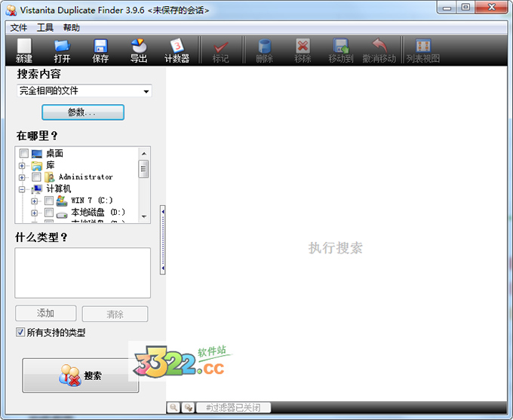The height and width of the screenshot is (420, 513).
Task: Open the 帮助 menu
Action: (x=72, y=28)
